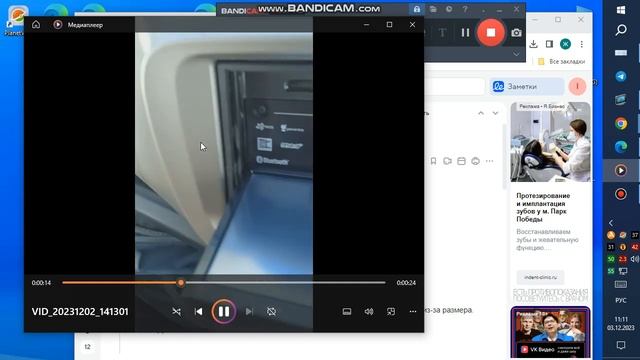Skip to previous track in media player
This screenshot has width=640, height=360.
pos(199,311)
